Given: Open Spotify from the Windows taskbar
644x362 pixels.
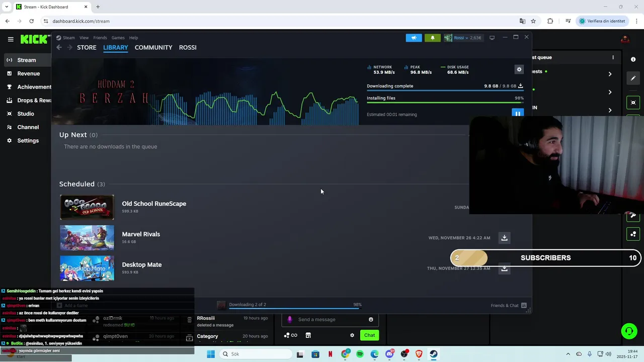Looking at the screenshot, I should [360, 354].
